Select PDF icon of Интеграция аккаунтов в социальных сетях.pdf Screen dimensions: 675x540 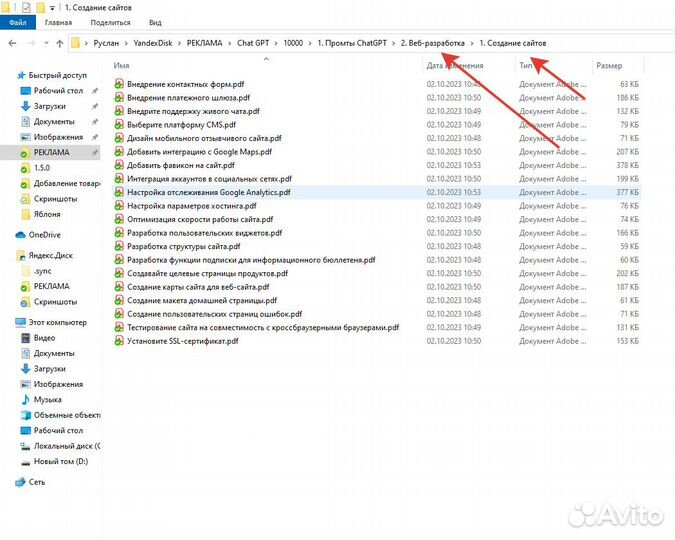tap(119, 179)
